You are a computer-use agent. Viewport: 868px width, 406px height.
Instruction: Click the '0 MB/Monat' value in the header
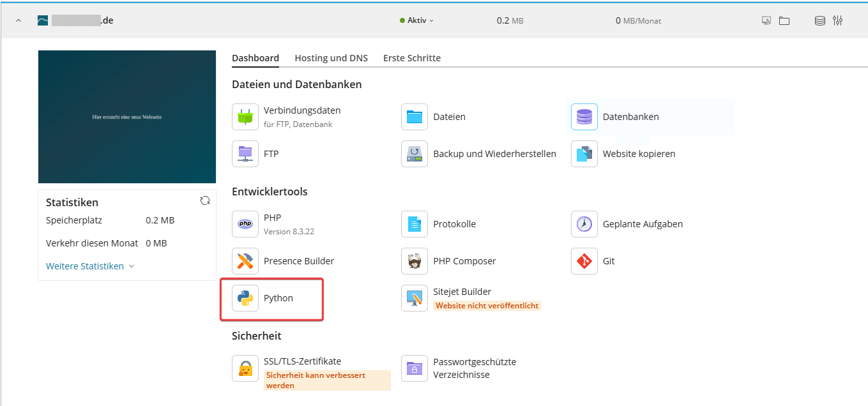pos(638,20)
